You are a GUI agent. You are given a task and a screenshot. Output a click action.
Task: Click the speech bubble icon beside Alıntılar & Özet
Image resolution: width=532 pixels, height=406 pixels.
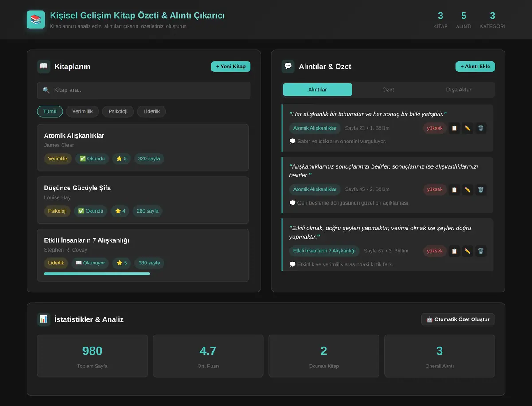tap(288, 67)
